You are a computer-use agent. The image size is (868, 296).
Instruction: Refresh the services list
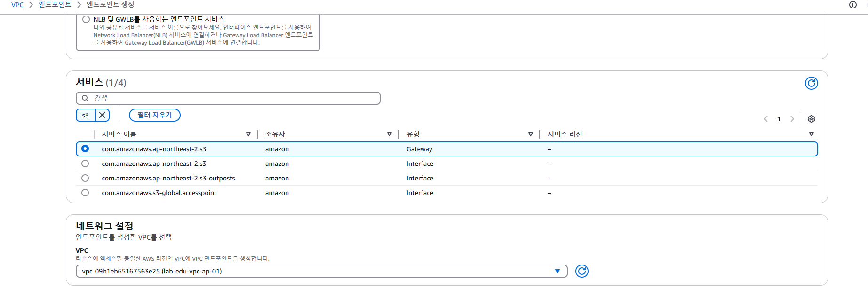811,83
